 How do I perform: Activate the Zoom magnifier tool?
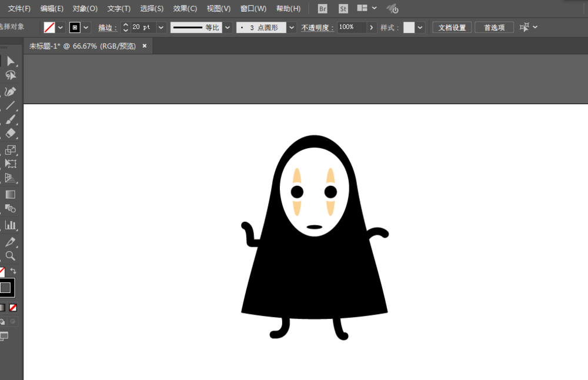[x=10, y=256]
